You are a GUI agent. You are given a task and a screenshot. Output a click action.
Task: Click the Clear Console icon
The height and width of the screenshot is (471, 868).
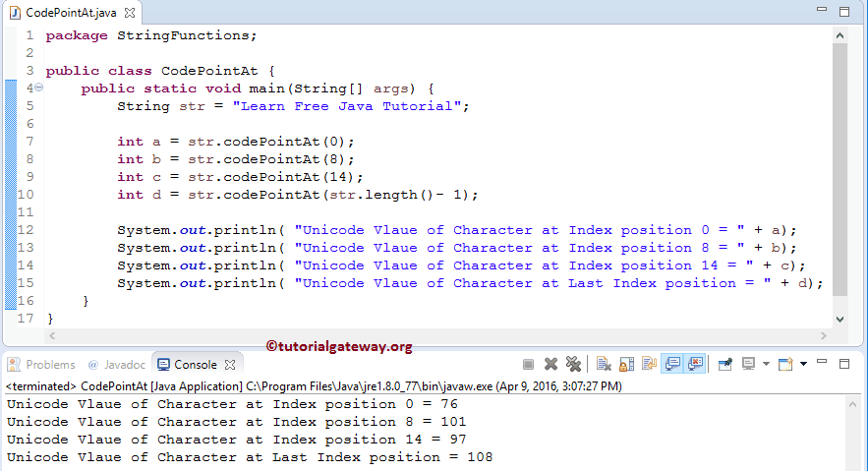tap(604, 364)
